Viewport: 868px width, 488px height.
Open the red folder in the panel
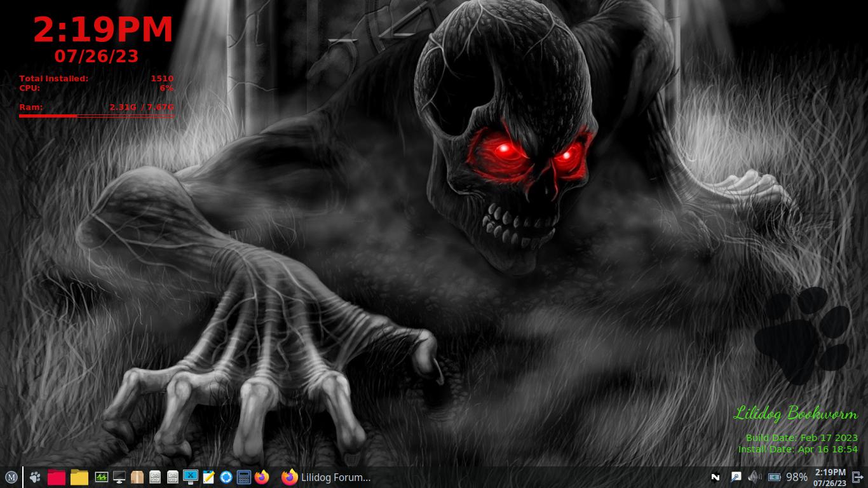click(x=57, y=477)
